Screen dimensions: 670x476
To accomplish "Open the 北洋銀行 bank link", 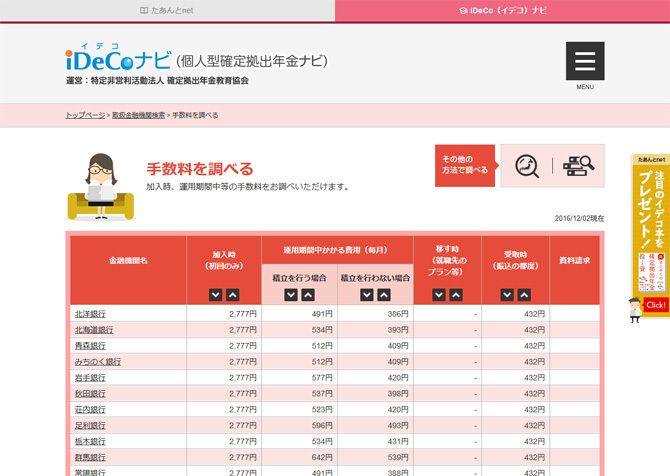I will point(89,313).
